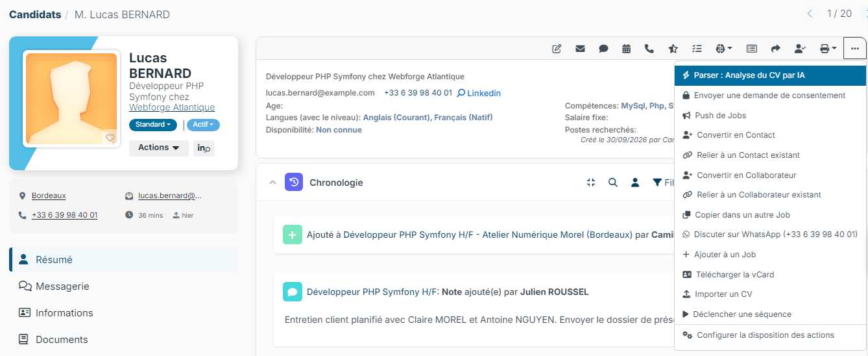Click lucas.bernard@example.com in details header
The width and height of the screenshot is (868, 356).
point(320,93)
